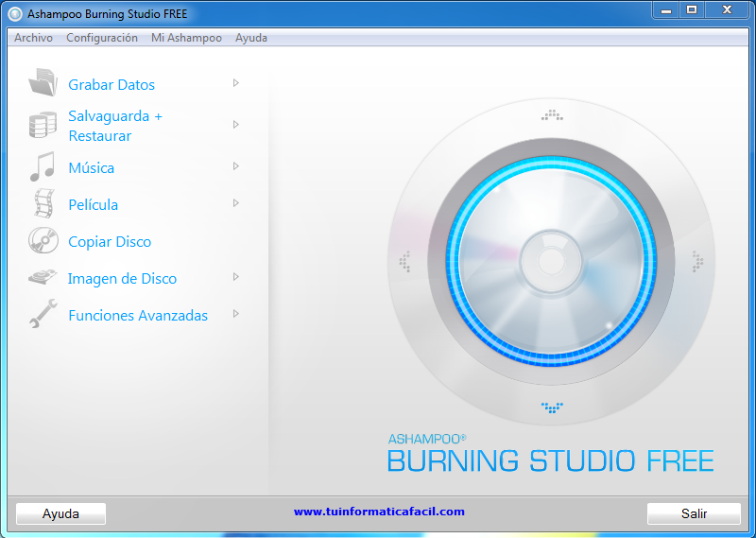This screenshot has width=756, height=538.
Task: Open the Archivo menu
Action: pos(33,38)
